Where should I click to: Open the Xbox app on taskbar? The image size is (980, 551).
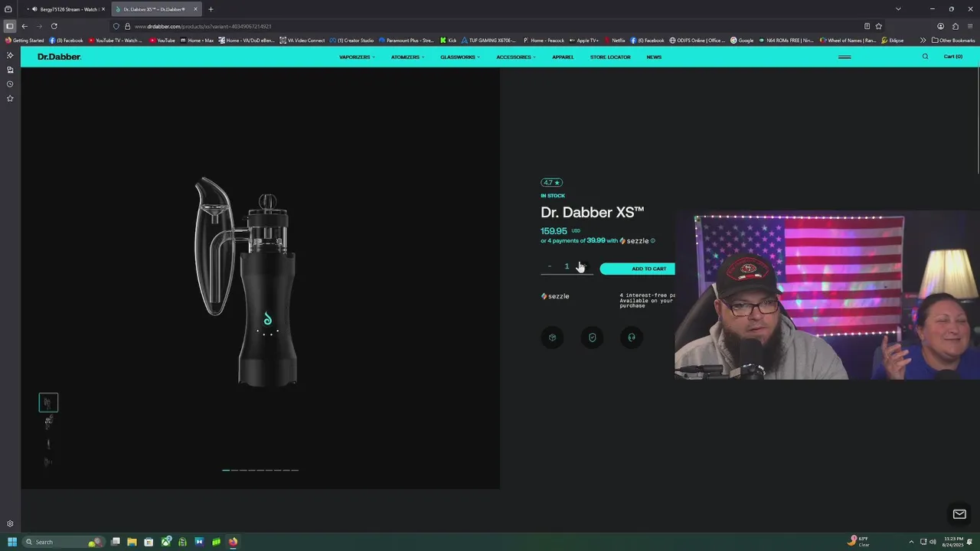[x=165, y=542]
